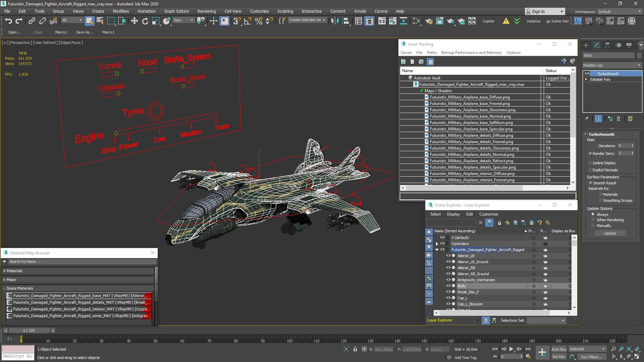The width and height of the screenshot is (644, 362).
Task: Open the View reference coordinate dropdown
Action: [183, 20]
